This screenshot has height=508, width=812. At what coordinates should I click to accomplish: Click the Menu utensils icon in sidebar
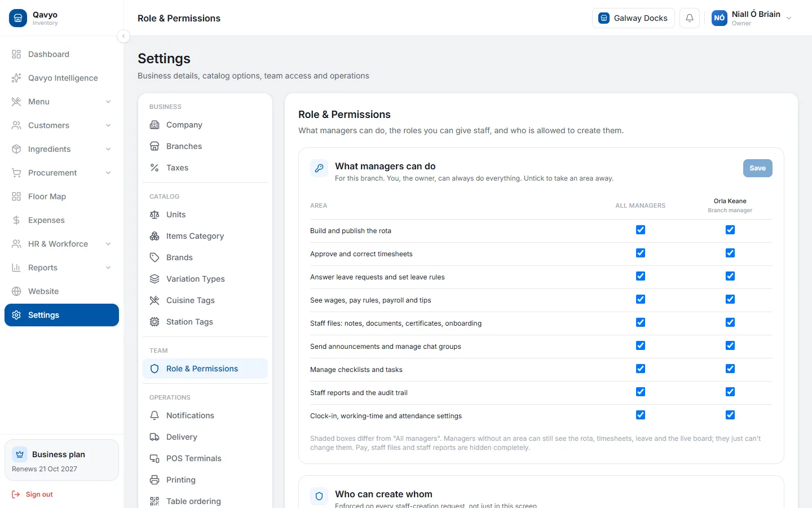pos(16,102)
